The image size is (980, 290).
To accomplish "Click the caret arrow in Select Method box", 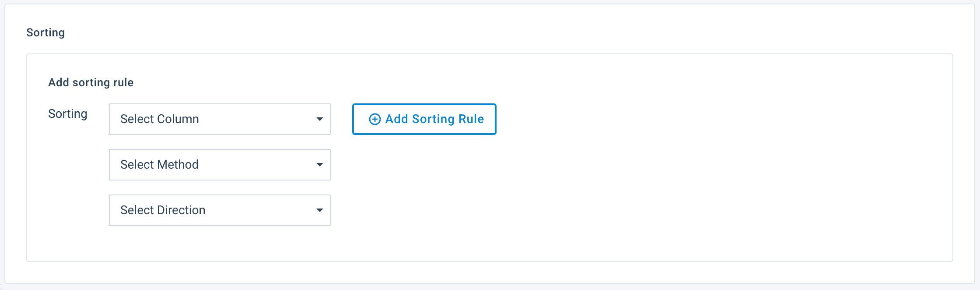I will coord(320,165).
